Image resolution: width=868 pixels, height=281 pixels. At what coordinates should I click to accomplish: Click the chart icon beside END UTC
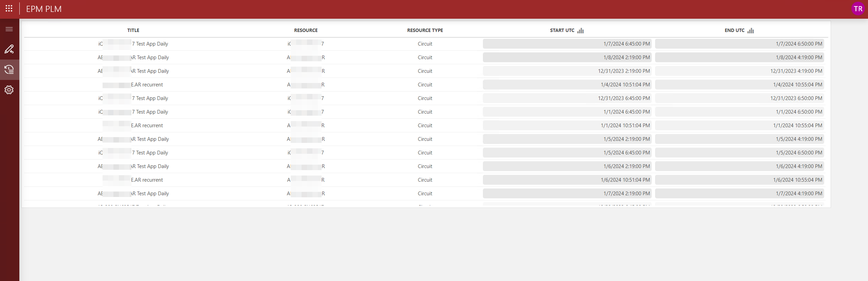[x=751, y=31]
